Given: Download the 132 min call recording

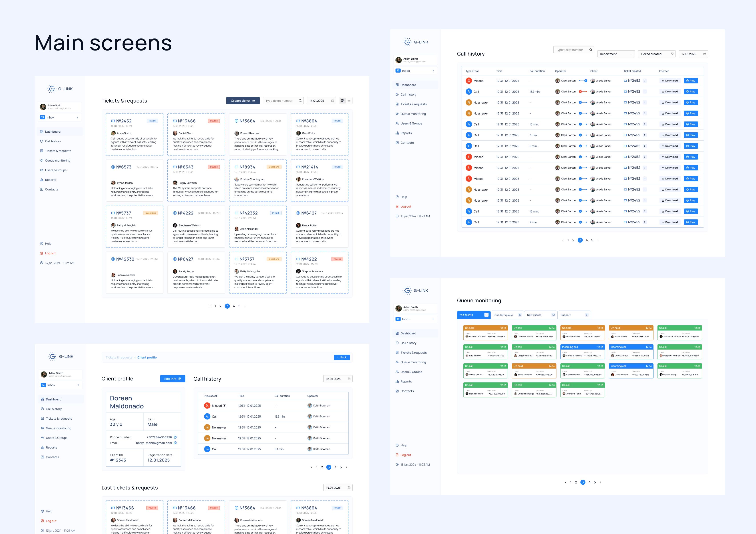Looking at the screenshot, I should (670, 91).
